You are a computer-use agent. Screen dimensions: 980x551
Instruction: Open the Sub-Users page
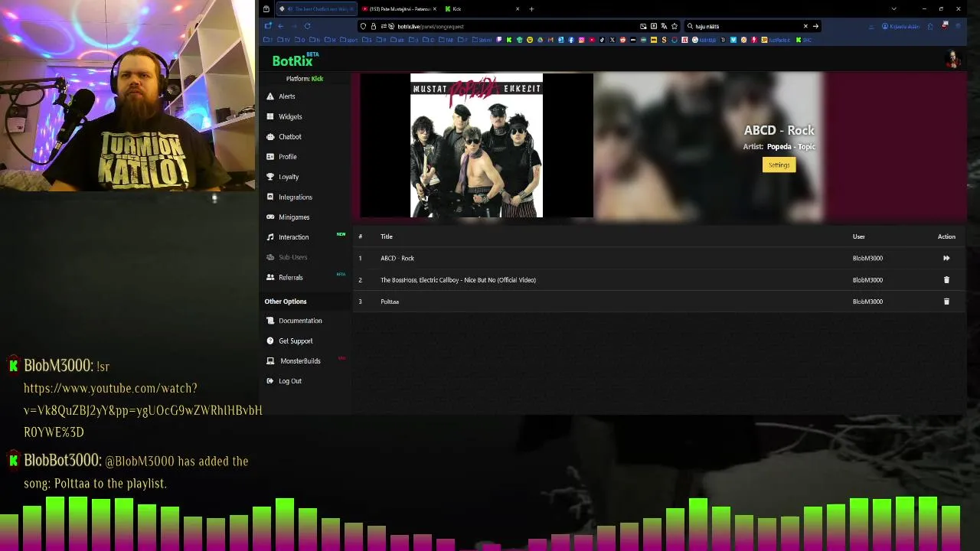tap(286, 257)
